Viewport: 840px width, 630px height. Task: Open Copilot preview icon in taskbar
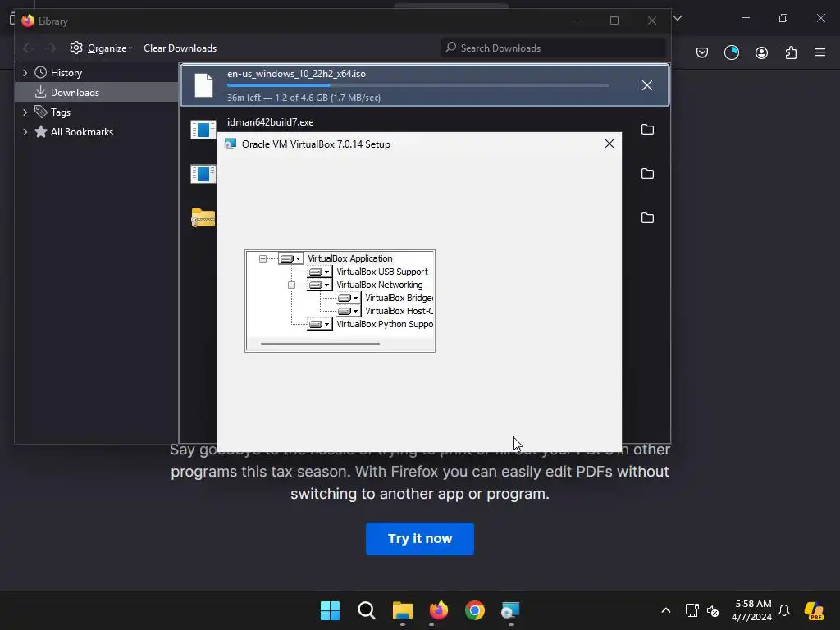tap(814, 610)
